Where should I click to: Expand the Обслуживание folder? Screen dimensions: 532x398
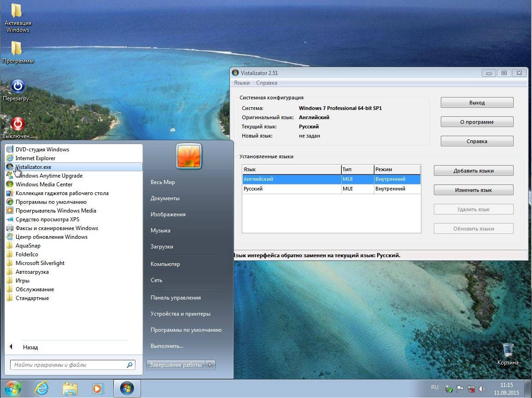click(74, 289)
